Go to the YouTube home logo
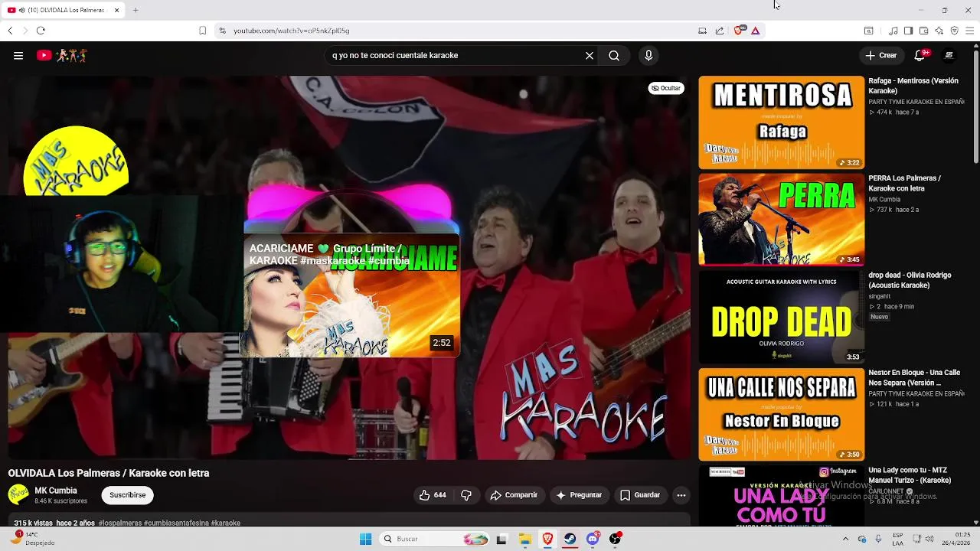 tap(61, 55)
